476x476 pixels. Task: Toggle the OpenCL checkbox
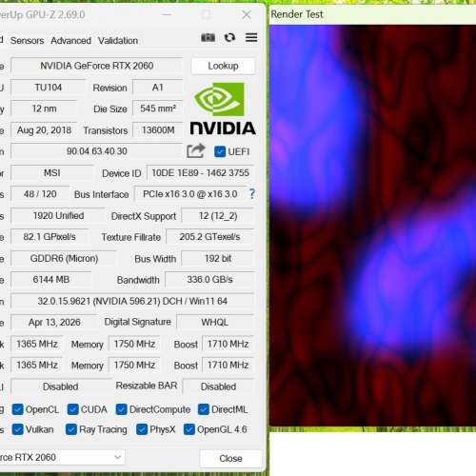(18, 409)
